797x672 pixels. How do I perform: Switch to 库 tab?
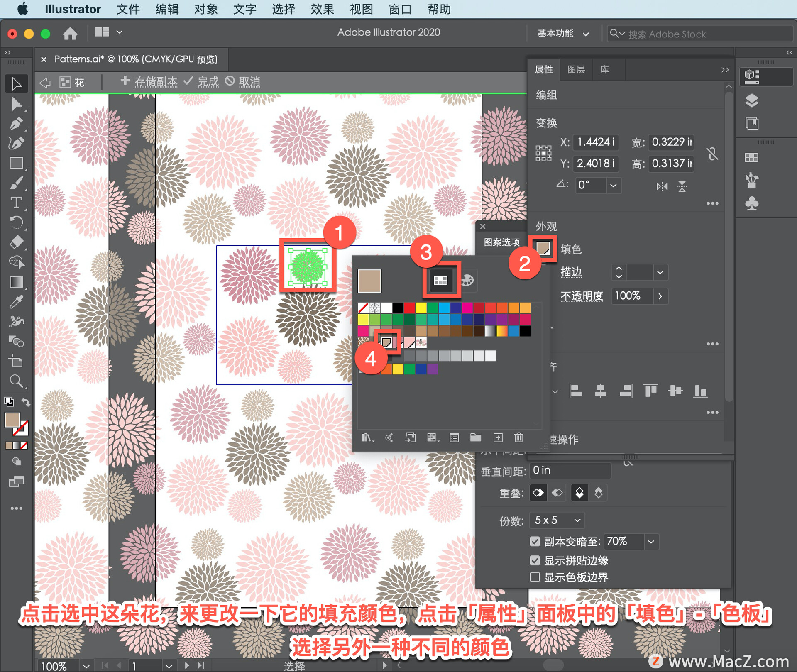click(x=605, y=70)
